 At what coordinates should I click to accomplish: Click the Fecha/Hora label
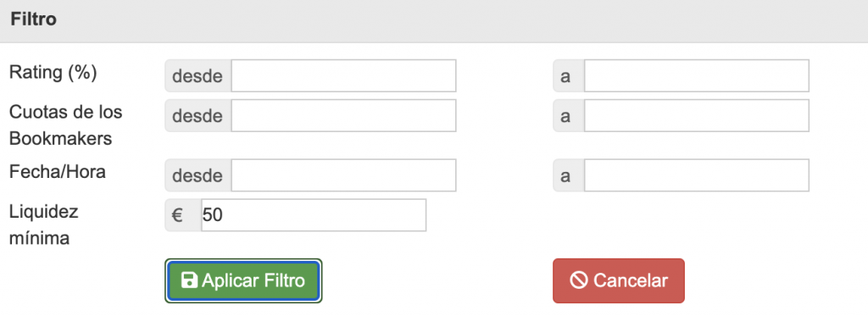pyautogui.click(x=58, y=172)
